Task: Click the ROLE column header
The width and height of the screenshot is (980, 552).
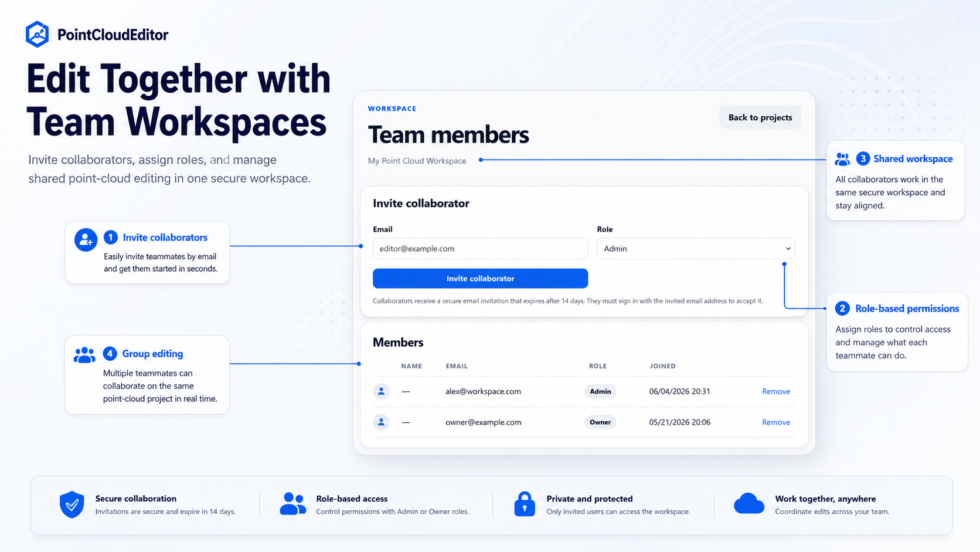Action: click(597, 366)
